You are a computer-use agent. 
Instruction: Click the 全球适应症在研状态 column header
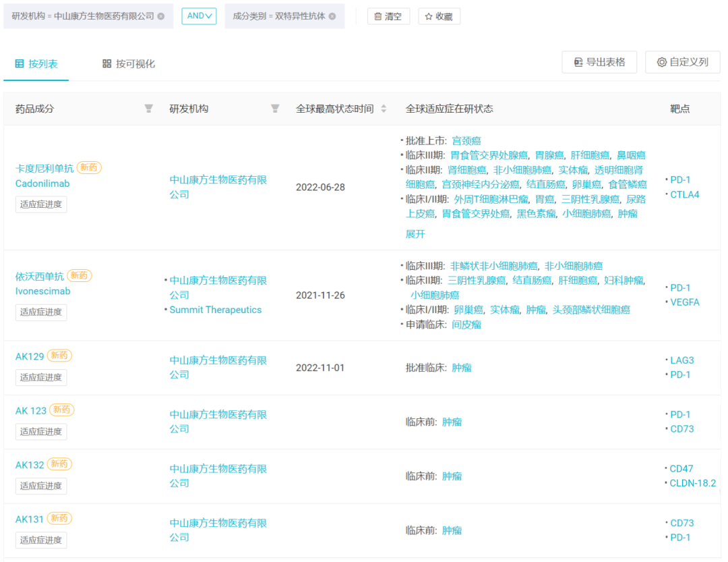449,109
